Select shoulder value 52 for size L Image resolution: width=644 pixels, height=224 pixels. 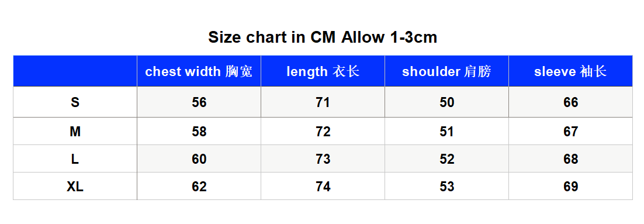(x=447, y=158)
